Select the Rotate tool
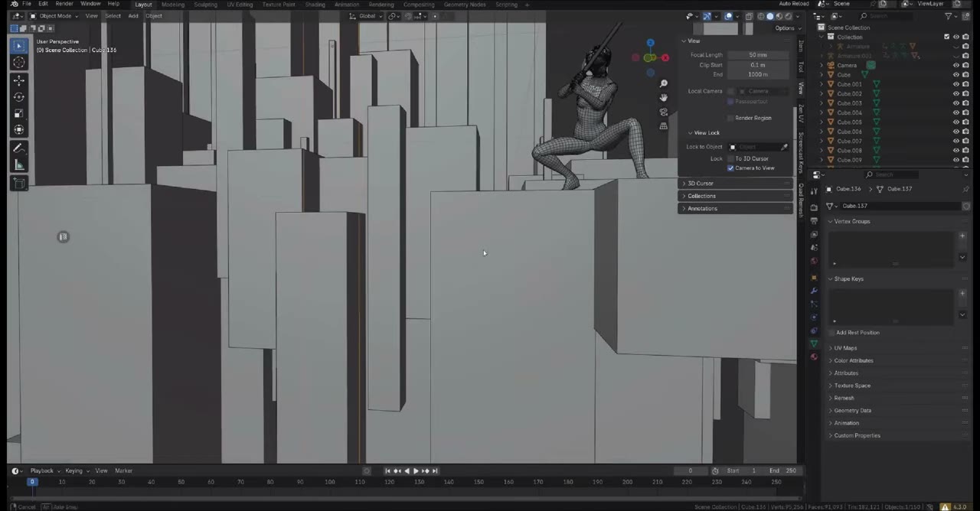This screenshot has height=511, width=980. (x=19, y=97)
